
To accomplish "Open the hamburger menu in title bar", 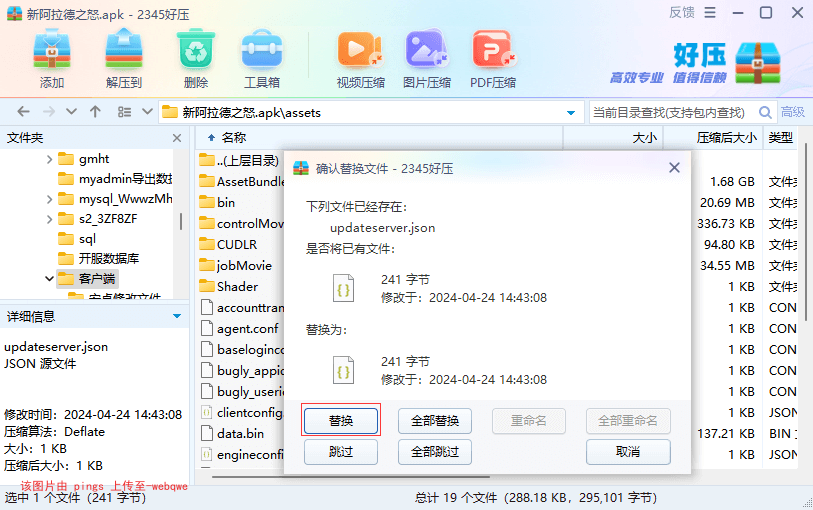I will click(710, 12).
